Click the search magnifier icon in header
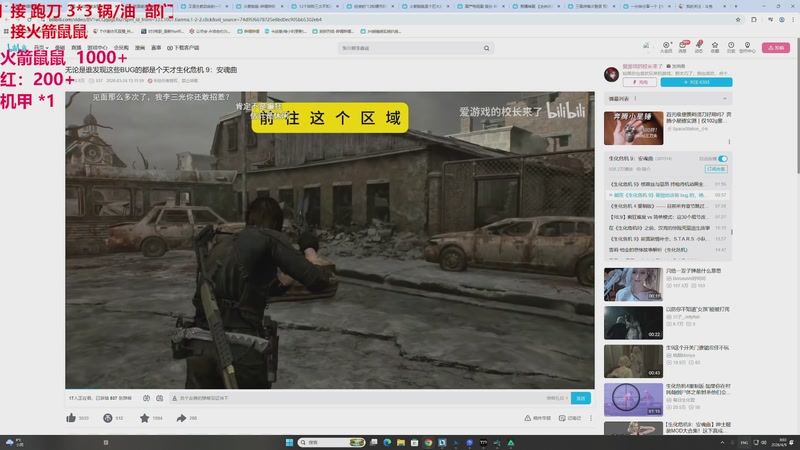The height and width of the screenshot is (450, 800). [x=487, y=48]
